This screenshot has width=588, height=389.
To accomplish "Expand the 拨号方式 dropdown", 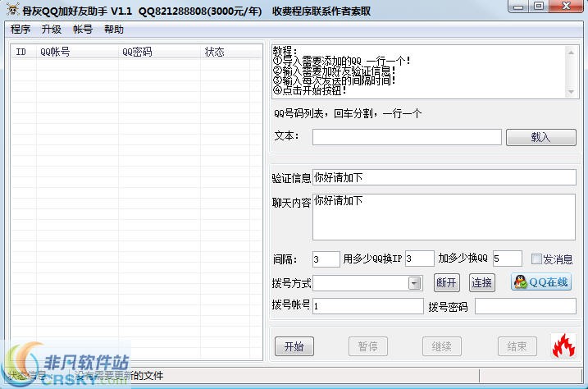I will tap(414, 283).
